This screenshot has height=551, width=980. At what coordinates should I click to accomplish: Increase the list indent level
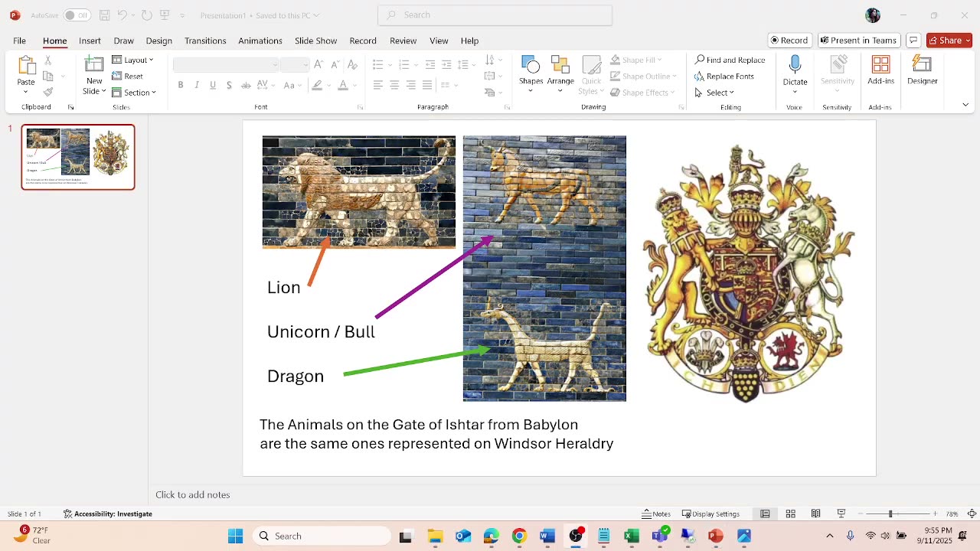446,64
